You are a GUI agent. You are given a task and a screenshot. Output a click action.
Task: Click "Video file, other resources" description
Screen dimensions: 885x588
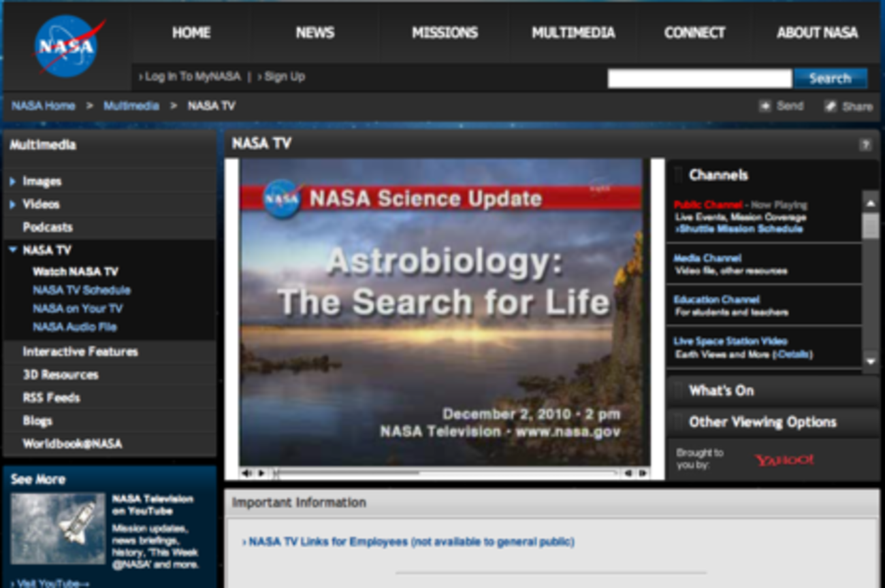click(x=731, y=271)
